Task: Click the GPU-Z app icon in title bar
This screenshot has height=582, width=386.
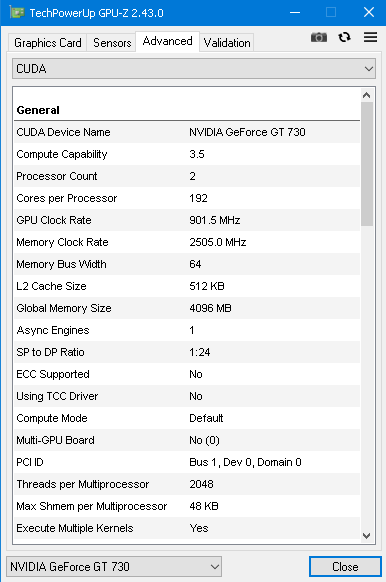Action: (x=17, y=13)
